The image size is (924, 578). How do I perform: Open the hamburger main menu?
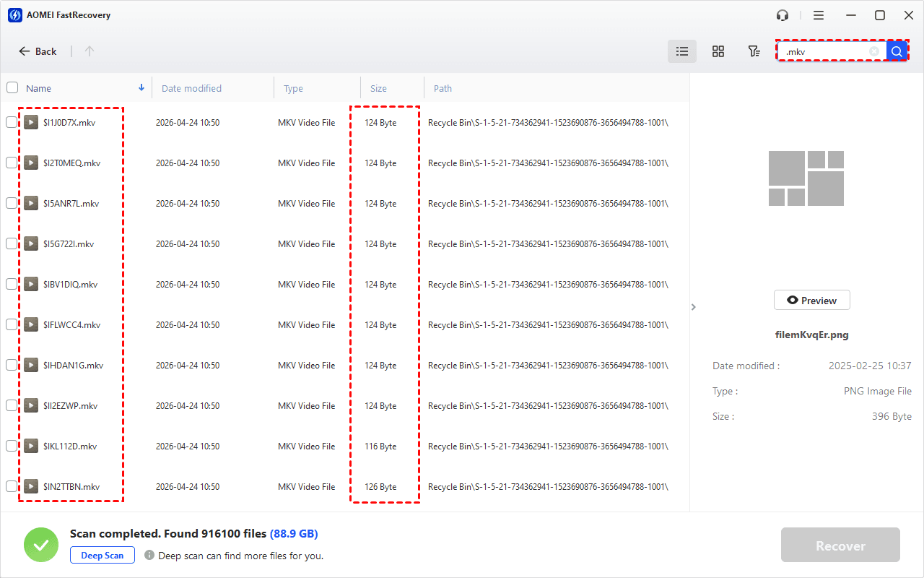point(819,15)
